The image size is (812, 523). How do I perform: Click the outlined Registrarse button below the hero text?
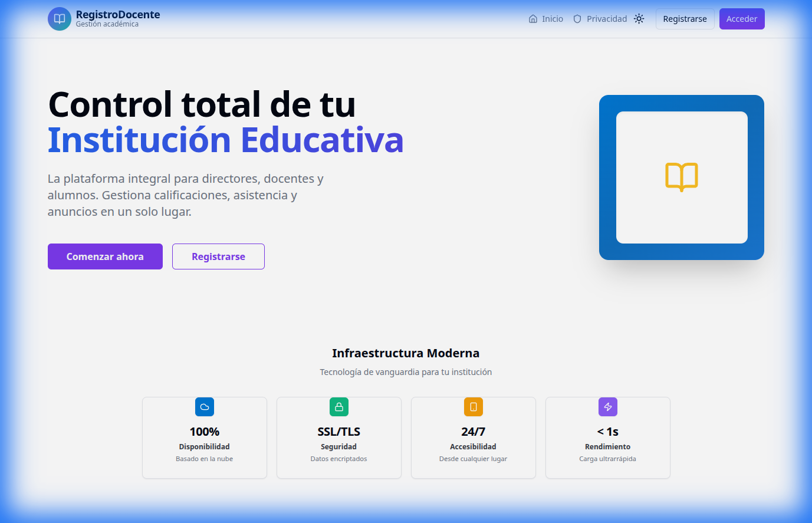(218, 256)
